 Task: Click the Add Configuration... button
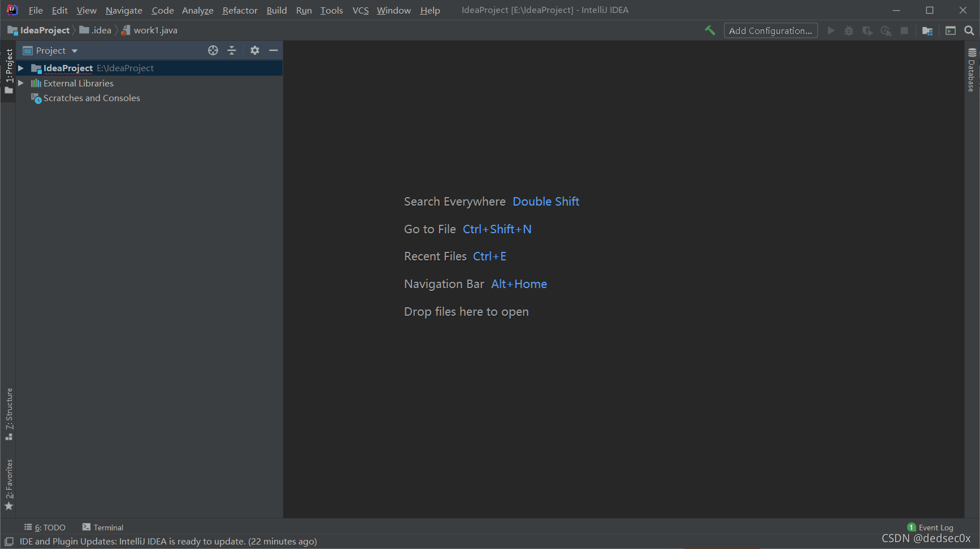click(771, 30)
